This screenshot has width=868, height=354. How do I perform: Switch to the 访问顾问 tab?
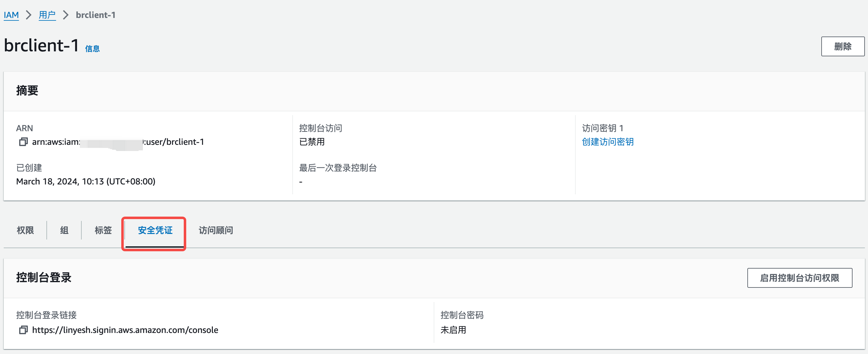coord(216,231)
